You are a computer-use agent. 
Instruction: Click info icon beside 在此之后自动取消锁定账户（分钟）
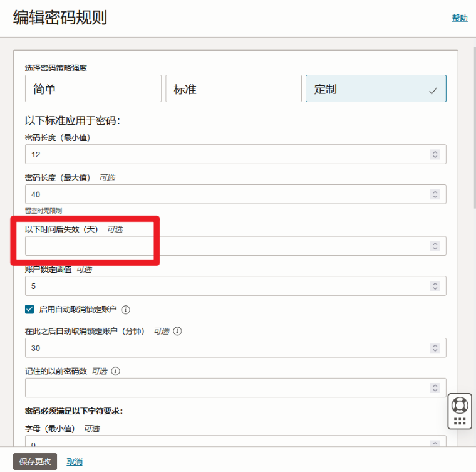[177, 332]
